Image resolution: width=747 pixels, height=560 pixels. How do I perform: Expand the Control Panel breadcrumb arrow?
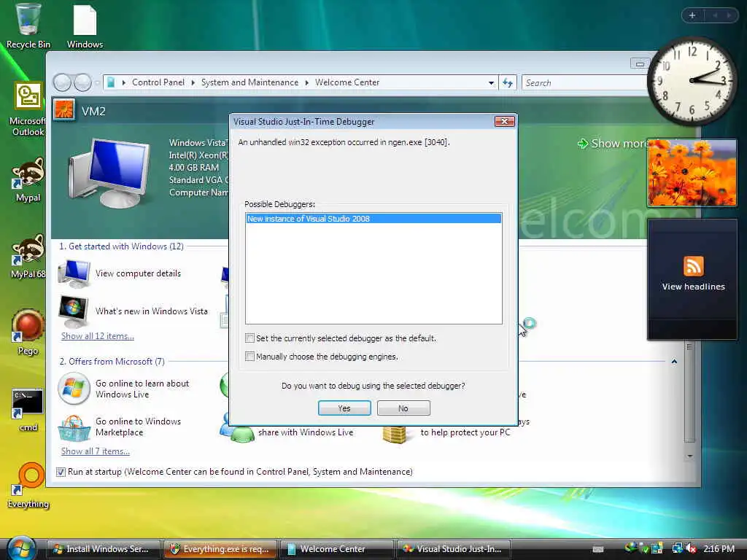click(x=193, y=83)
